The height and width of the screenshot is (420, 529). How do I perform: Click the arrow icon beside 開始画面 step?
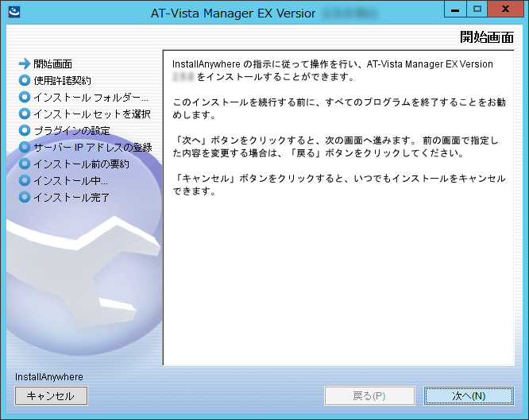(25, 64)
